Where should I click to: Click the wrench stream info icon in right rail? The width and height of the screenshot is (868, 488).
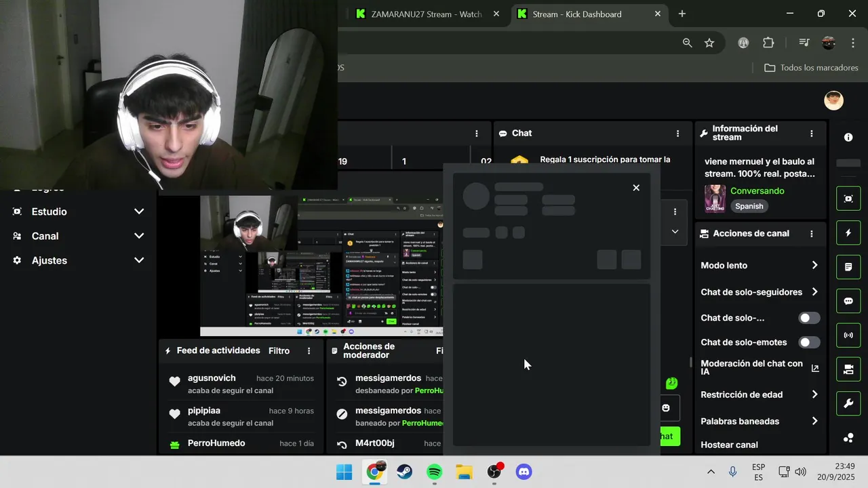coord(848,404)
